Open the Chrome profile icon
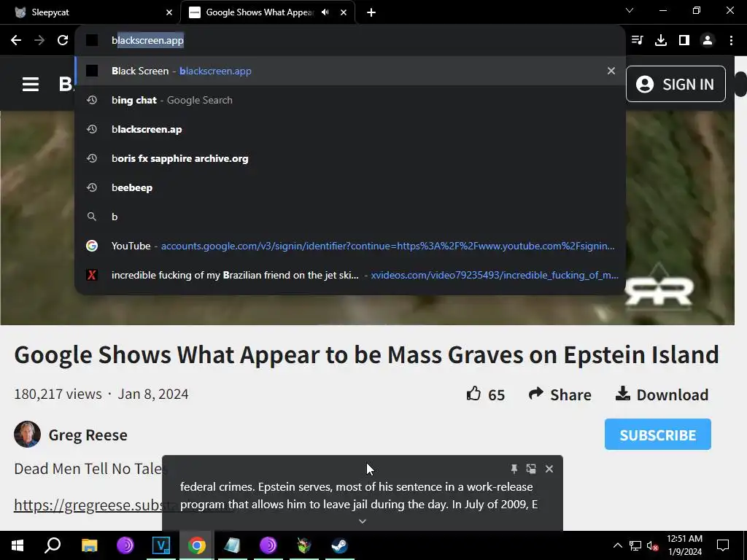 pyautogui.click(x=708, y=40)
